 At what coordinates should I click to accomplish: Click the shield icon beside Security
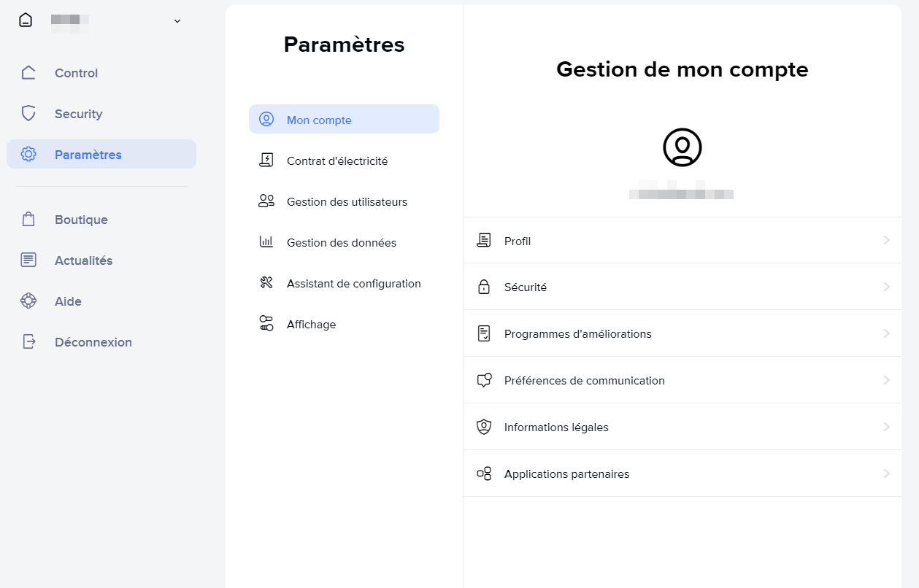pos(28,114)
